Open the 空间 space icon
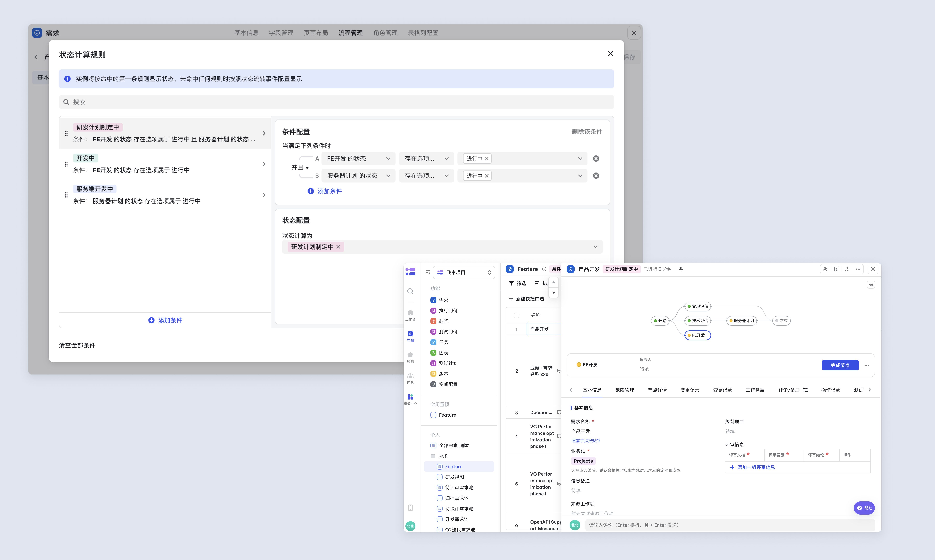 [x=410, y=336]
